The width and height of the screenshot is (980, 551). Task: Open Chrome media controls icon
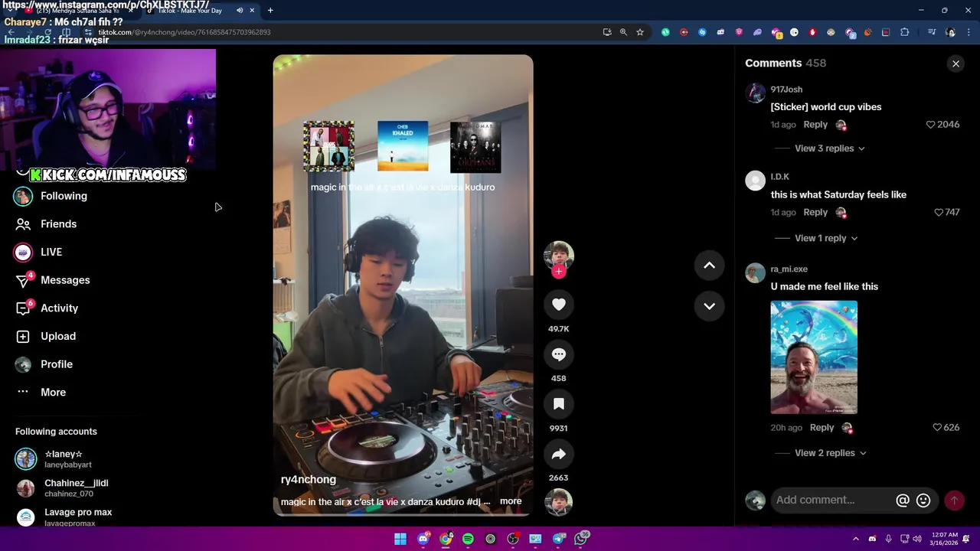[x=932, y=32]
